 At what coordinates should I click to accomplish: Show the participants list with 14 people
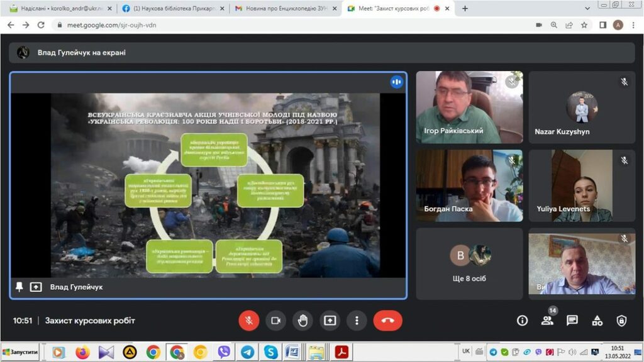tap(547, 321)
